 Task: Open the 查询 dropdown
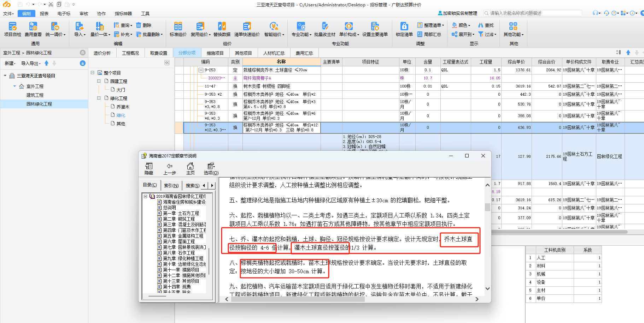(x=123, y=25)
